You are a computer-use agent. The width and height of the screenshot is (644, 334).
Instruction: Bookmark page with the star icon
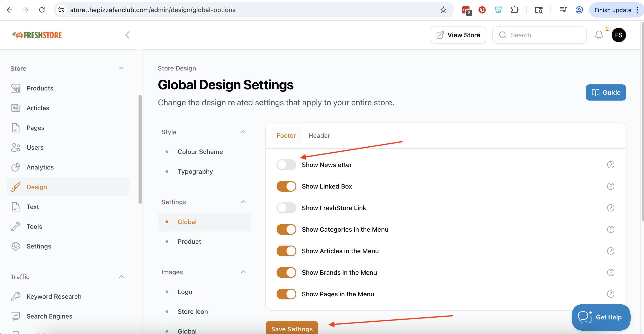coord(443,10)
